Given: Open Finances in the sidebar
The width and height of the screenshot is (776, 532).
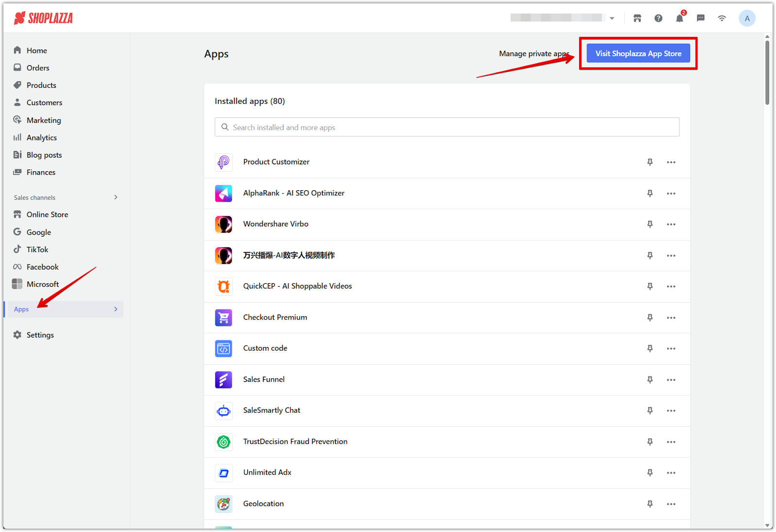Looking at the screenshot, I should [41, 173].
